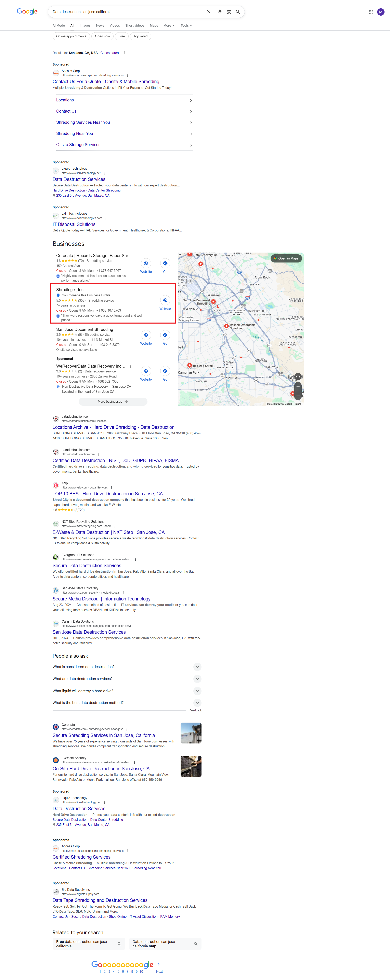390x980 pixels.
Task: Open the Tools dropdown
Action: [186, 26]
